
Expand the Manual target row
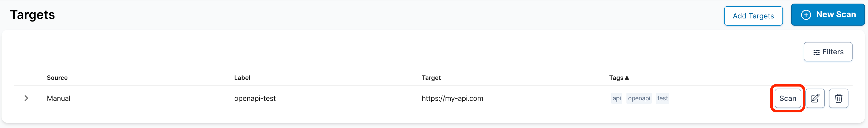tap(26, 98)
